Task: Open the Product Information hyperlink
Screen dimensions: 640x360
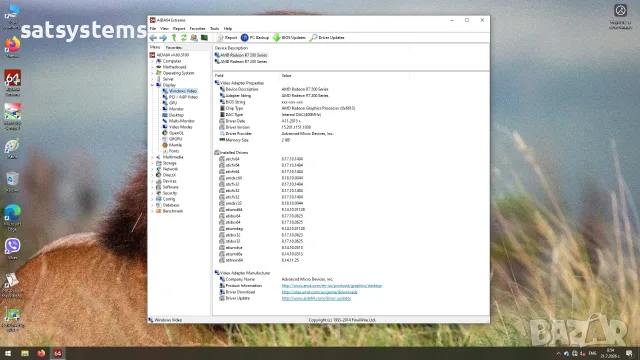Action: (x=331, y=286)
